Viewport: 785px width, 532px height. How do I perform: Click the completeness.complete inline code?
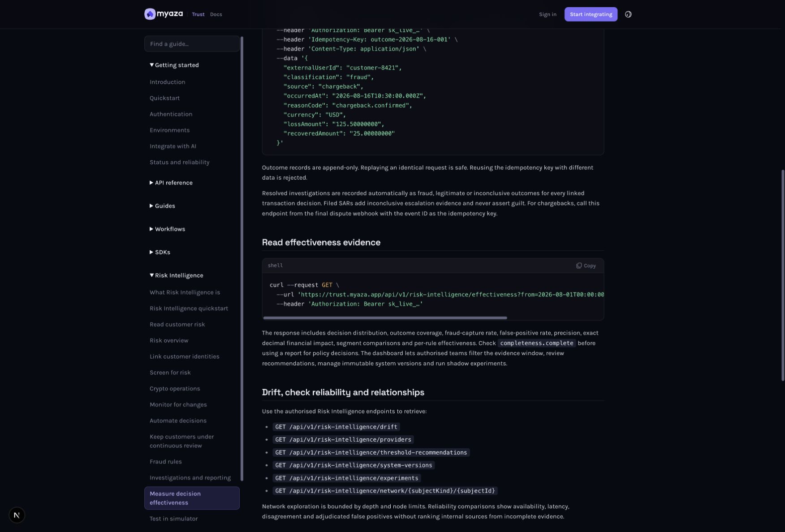(x=536, y=343)
